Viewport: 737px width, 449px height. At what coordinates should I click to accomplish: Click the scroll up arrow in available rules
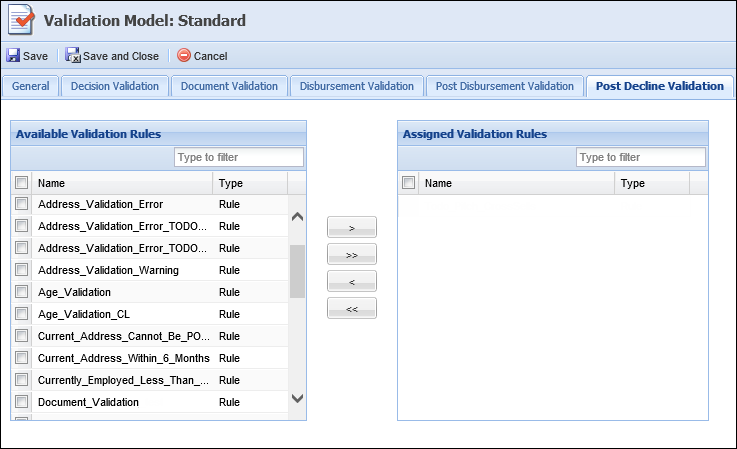[298, 217]
